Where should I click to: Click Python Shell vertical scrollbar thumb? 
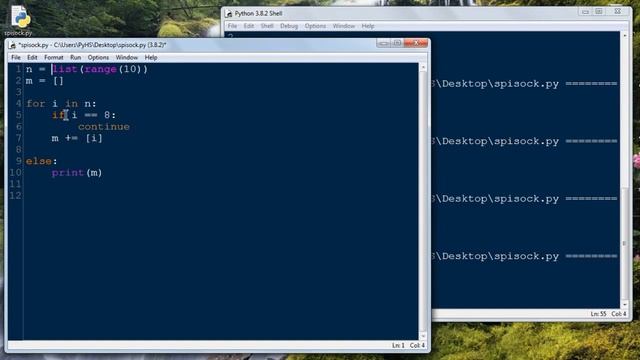pos(624,243)
